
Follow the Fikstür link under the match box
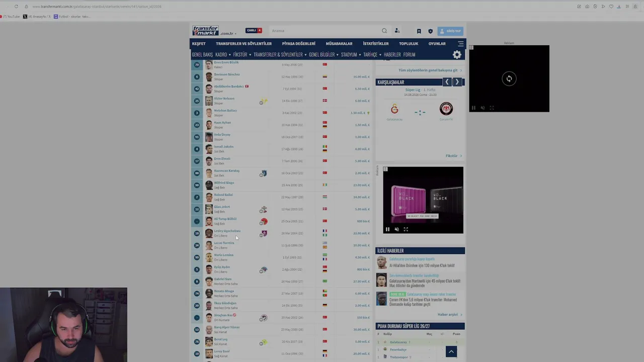453,156
